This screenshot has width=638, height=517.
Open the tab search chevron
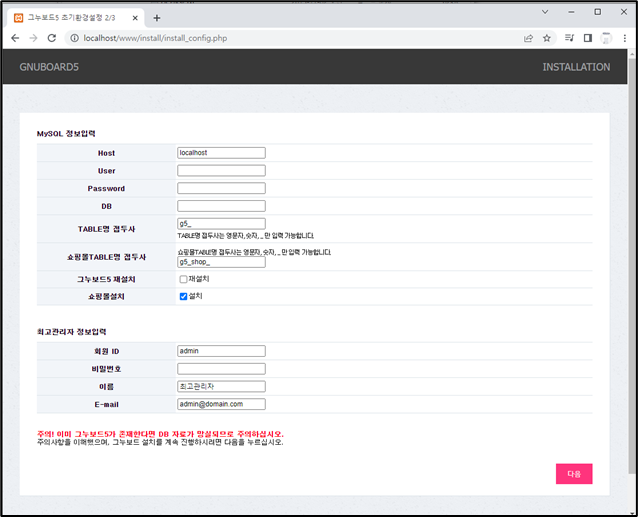pos(545,12)
